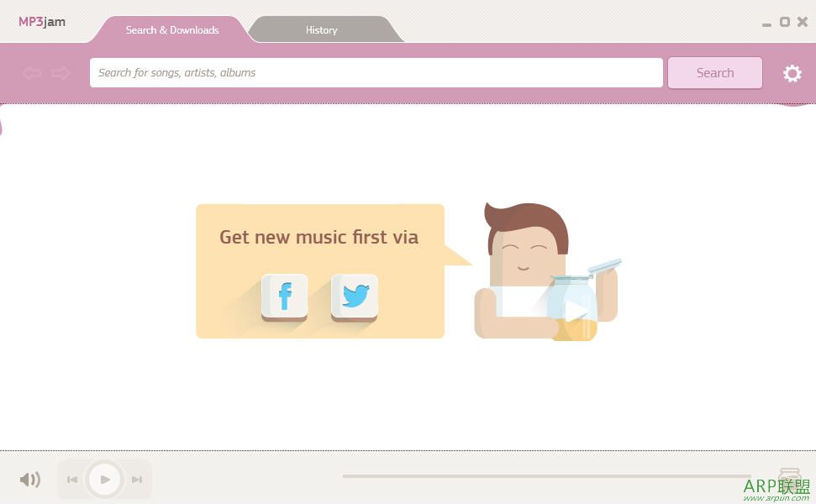
Task: Close the MP3jam window
Action: pos(803,22)
